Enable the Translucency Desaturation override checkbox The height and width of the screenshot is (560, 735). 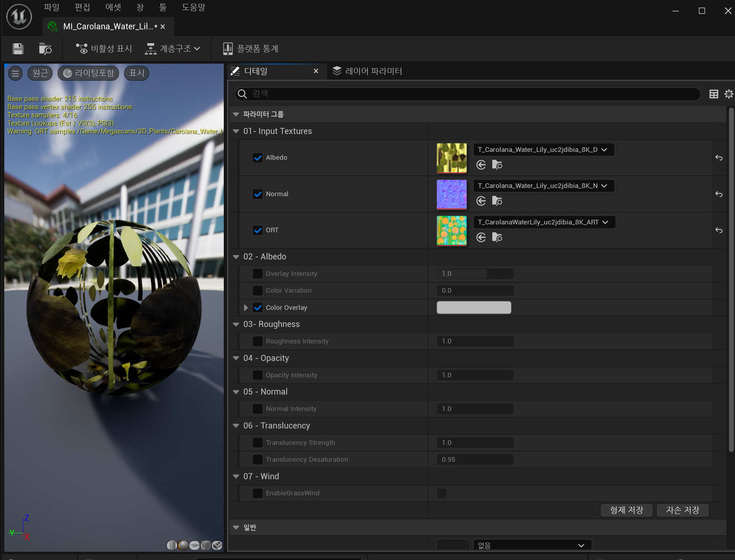[x=258, y=460]
